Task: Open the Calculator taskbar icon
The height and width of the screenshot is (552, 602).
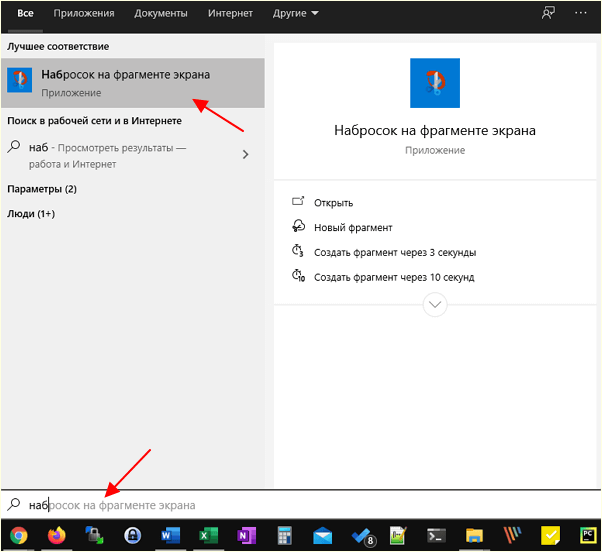Action: click(284, 535)
